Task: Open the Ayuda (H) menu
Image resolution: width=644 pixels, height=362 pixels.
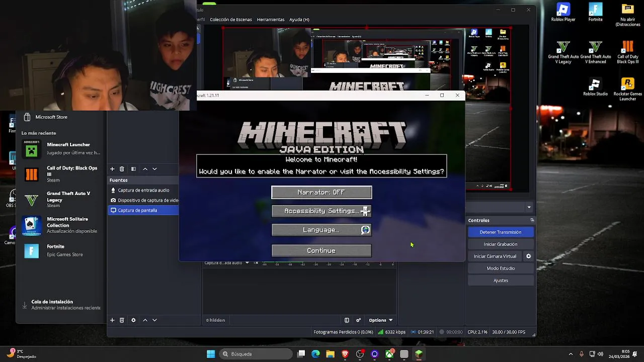Action: [x=299, y=20]
